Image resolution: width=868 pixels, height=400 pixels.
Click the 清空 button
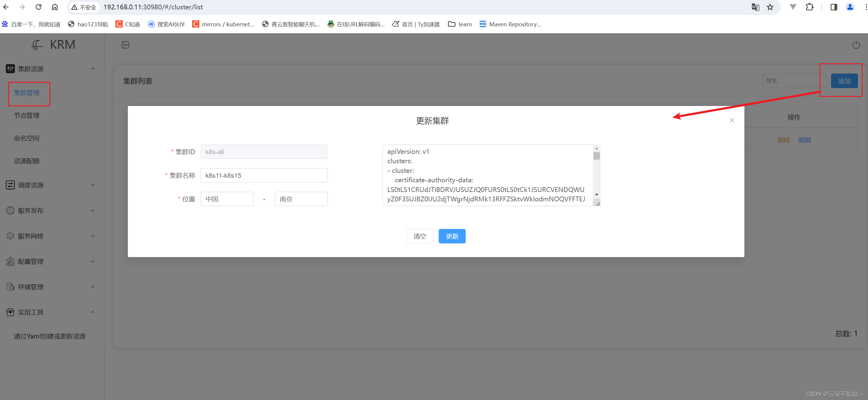pos(420,236)
